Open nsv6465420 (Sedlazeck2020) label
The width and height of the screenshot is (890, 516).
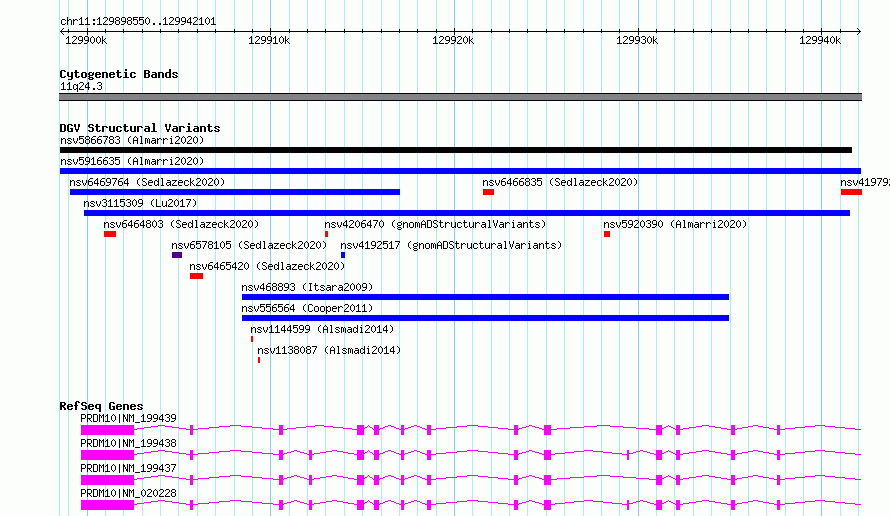click(267, 266)
